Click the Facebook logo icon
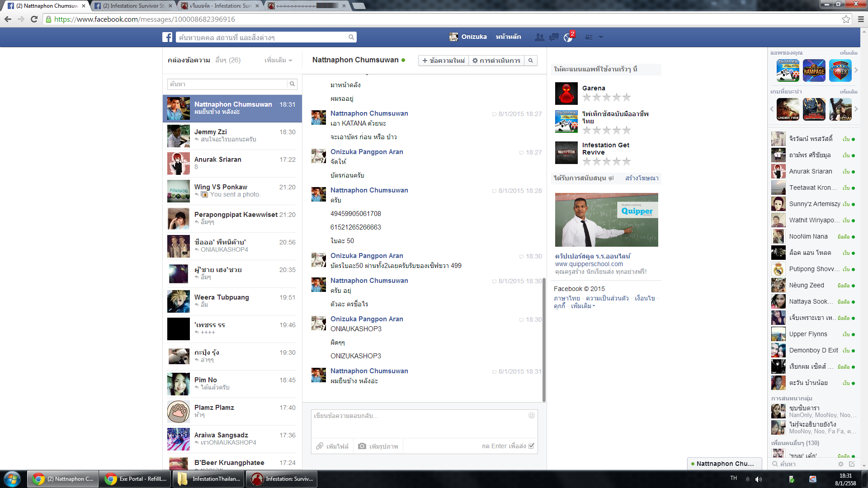The image size is (868, 488). click(167, 37)
